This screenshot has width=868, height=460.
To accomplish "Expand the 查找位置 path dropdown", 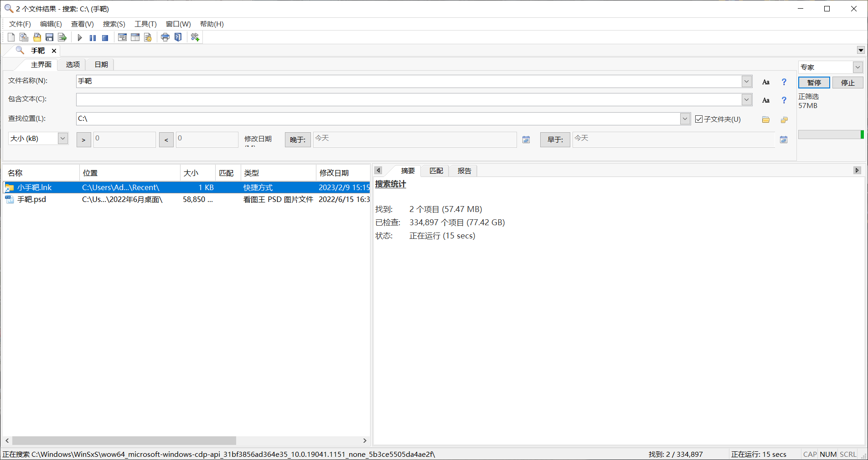I will point(685,119).
